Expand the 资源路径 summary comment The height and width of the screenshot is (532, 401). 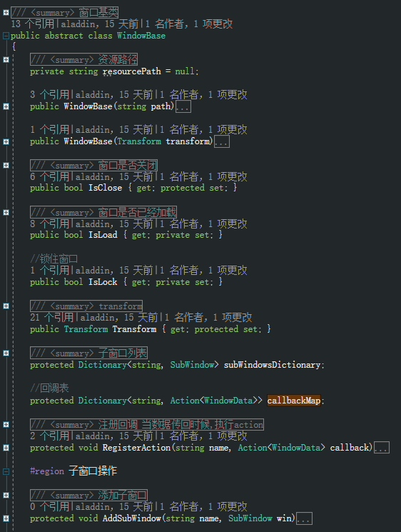tap(6, 60)
